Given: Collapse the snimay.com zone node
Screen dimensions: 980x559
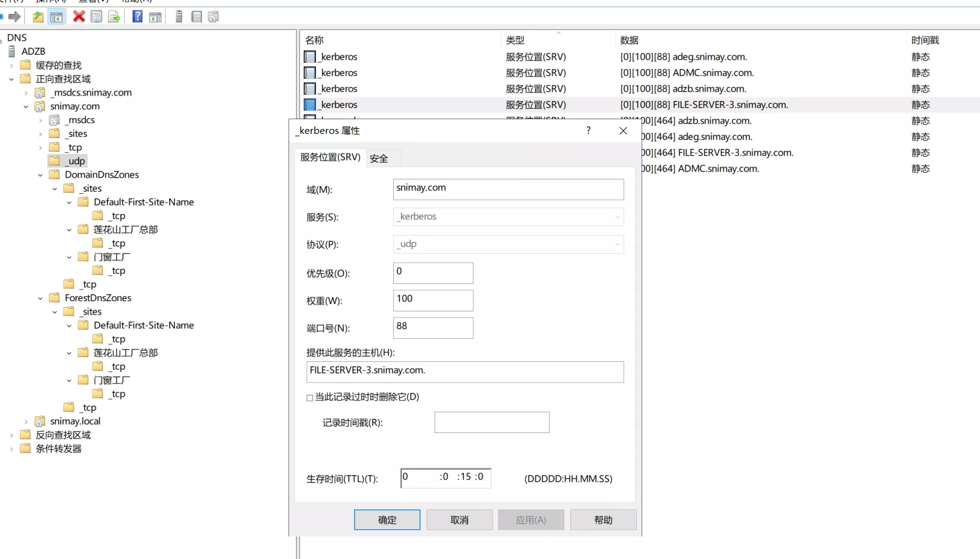Looking at the screenshot, I should pos(26,106).
